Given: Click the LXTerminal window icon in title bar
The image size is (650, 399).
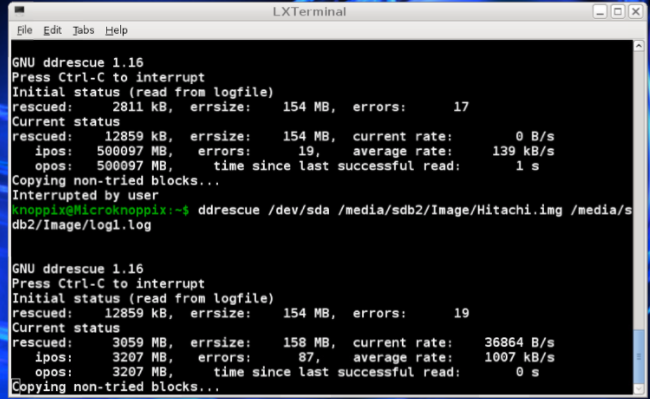Looking at the screenshot, I should coord(19,10).
